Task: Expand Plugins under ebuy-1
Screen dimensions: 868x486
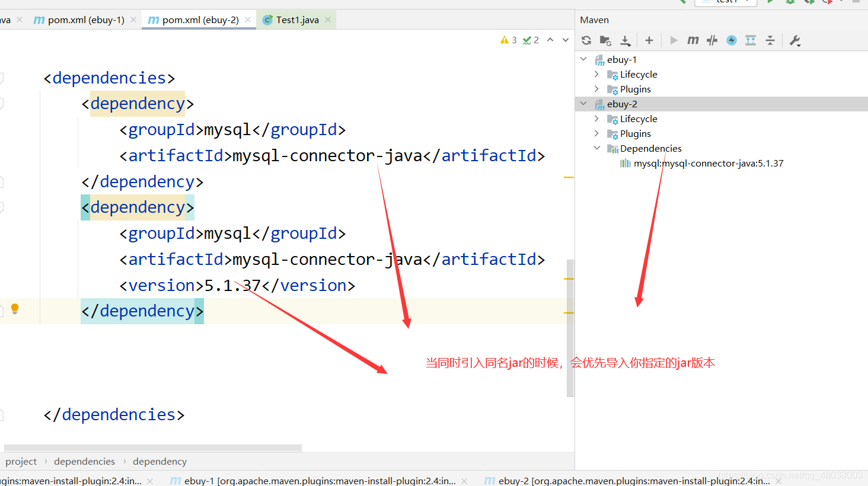Action: (596, 89)
